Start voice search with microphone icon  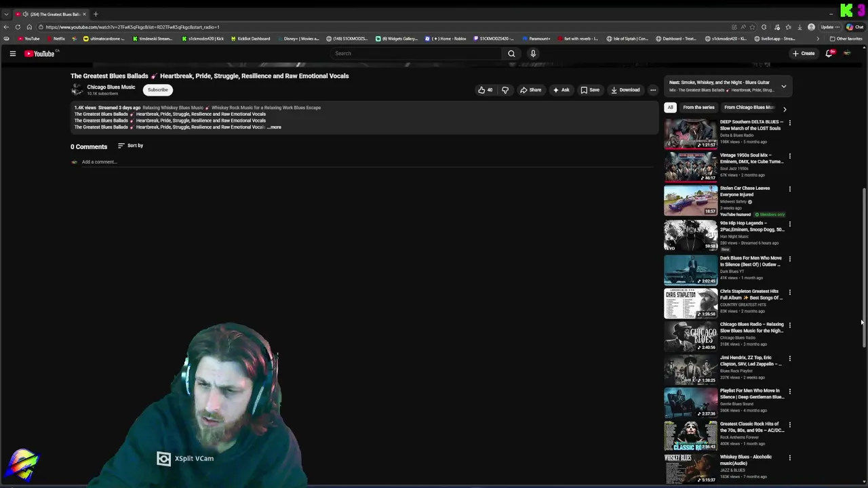(x=533, y=54)
